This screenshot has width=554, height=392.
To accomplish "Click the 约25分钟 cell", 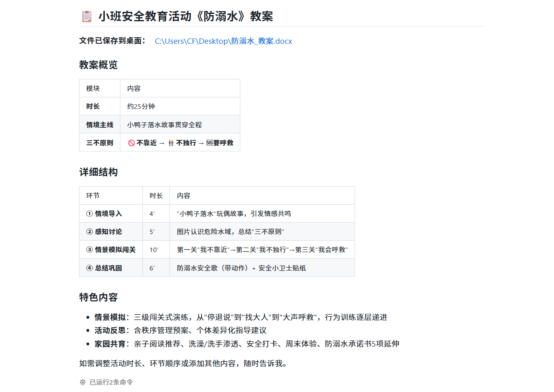I will coord(180,106).
